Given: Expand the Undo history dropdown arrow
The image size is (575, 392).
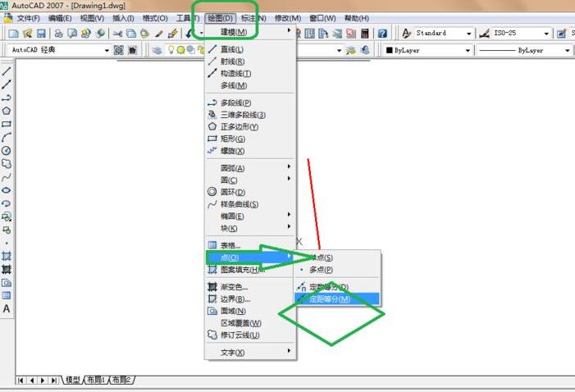Looking at the screenshot, I should coord(201,34).
